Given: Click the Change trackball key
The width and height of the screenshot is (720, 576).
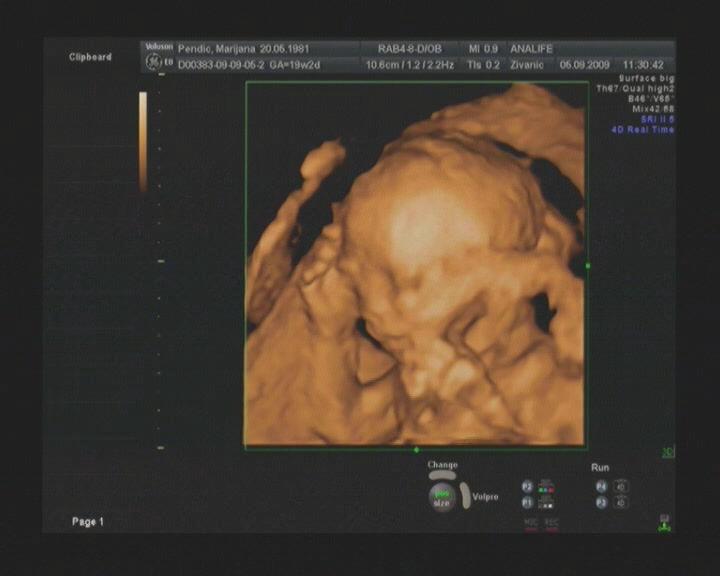Looking at the screenshot, I should click(x=442, y=465).
